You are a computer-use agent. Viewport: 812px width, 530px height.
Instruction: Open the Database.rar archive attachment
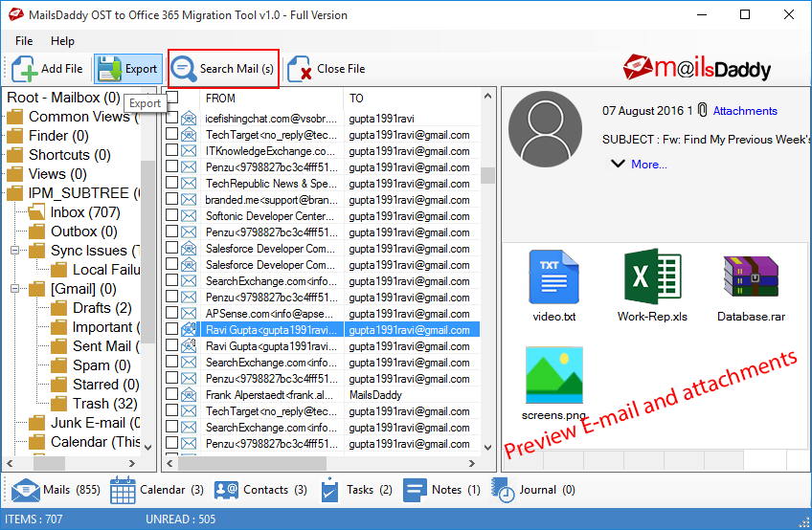coord(751,276)
